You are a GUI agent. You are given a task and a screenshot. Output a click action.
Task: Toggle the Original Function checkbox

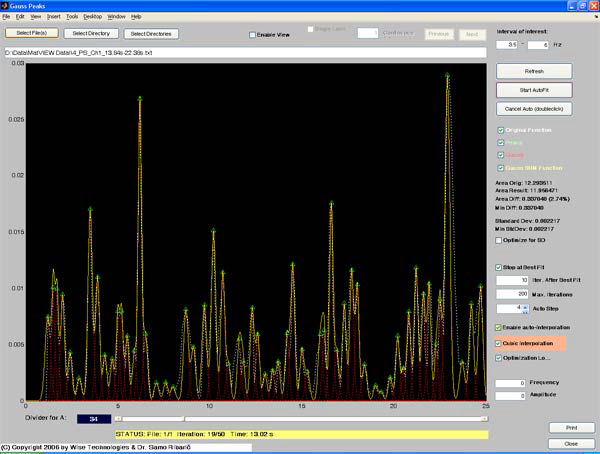(x=501, y=130)
